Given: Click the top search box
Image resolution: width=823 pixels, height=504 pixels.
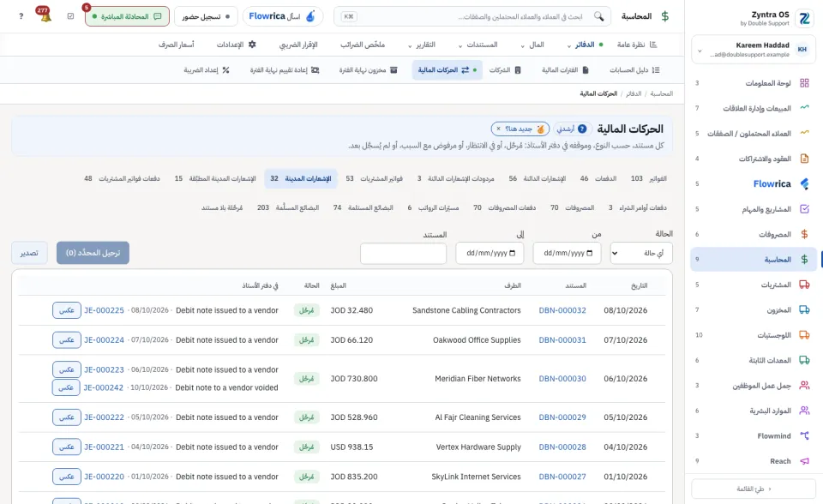Looking at the screenshot, I should tap(472, 16).
